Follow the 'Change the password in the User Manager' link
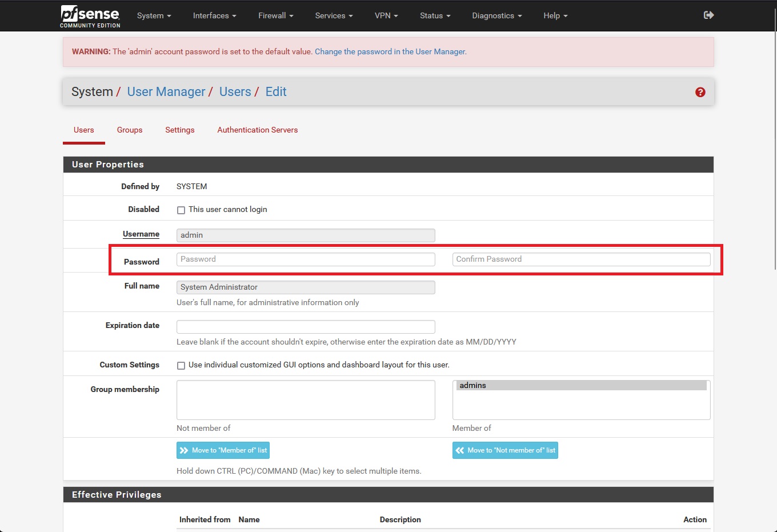 (x=390, y=51)
